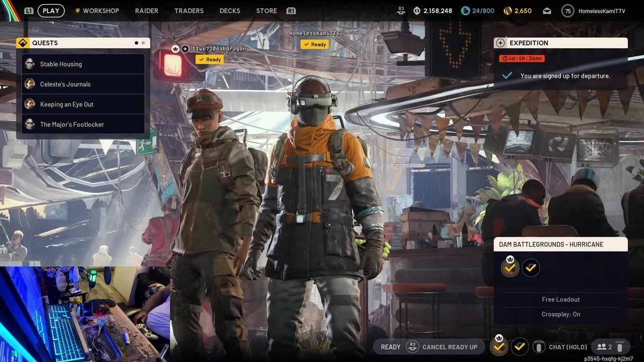This screenshot has height=362, width=644.
Task: Click the yellow Quests diamond icon
Action: point(23,43)
